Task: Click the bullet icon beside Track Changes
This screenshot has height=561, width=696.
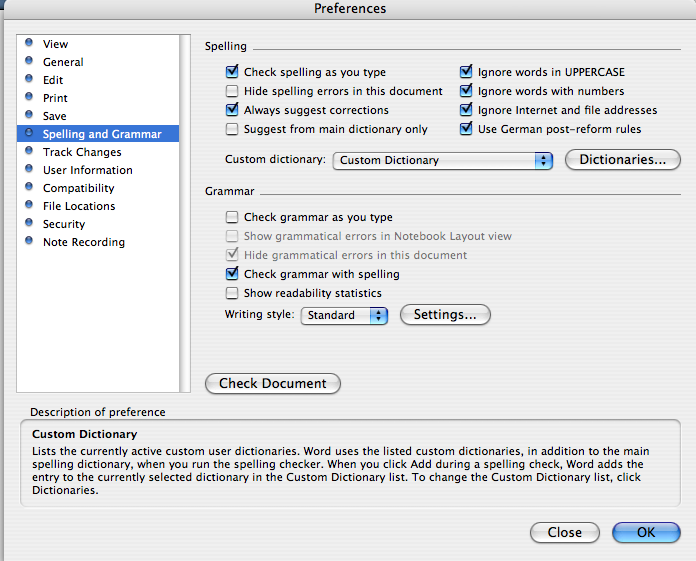Action: pos(29,151)
